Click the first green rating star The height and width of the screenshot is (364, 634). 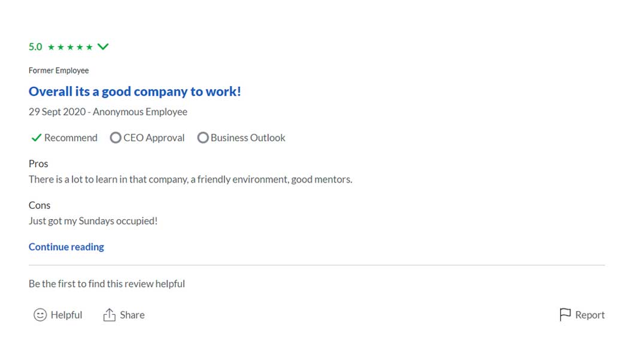point(51,47)
